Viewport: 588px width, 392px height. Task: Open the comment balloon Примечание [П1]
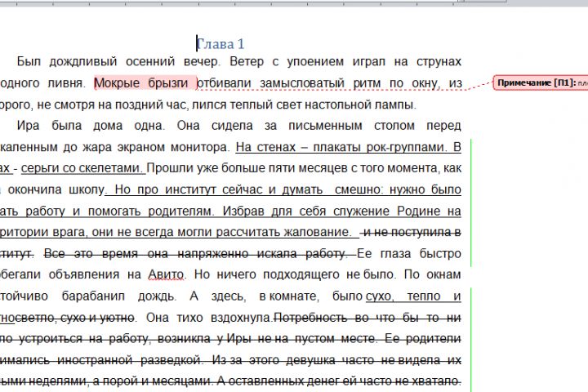pos(541,83)
